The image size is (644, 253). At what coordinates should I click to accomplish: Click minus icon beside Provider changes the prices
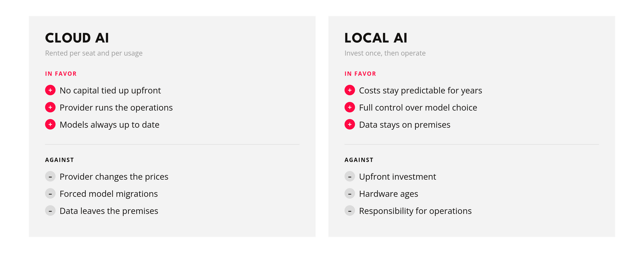coord(50,176)
